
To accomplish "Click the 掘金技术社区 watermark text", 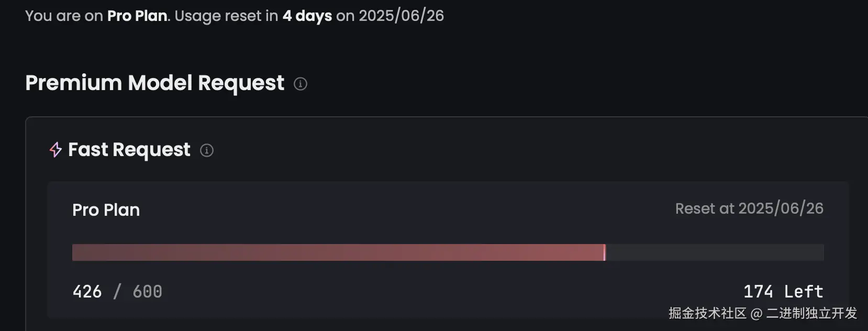I will 707,313.
